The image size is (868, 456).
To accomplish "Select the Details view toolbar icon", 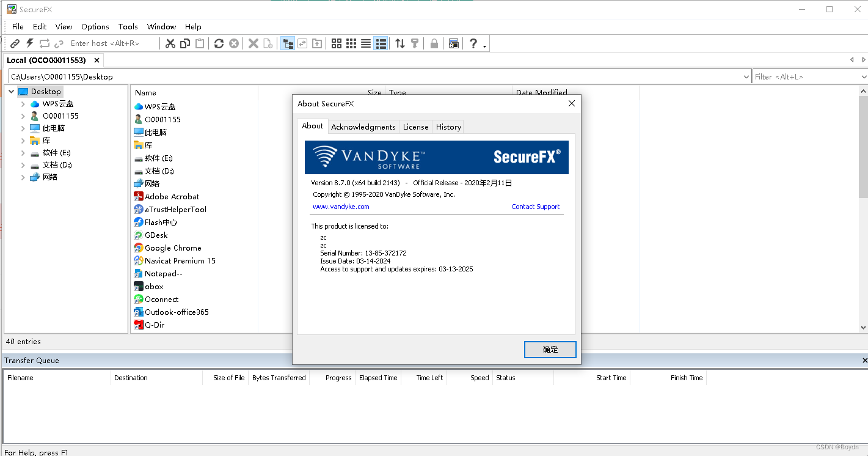I will point(381,43).
